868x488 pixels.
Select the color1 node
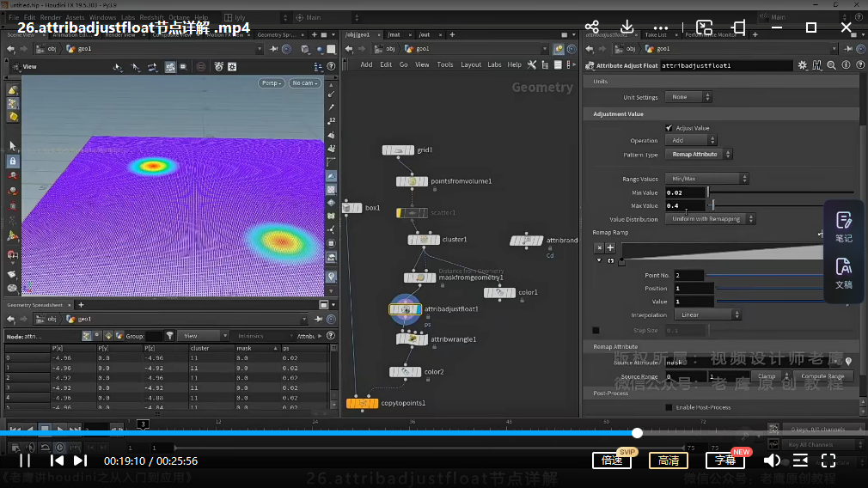tap(499, 293)
